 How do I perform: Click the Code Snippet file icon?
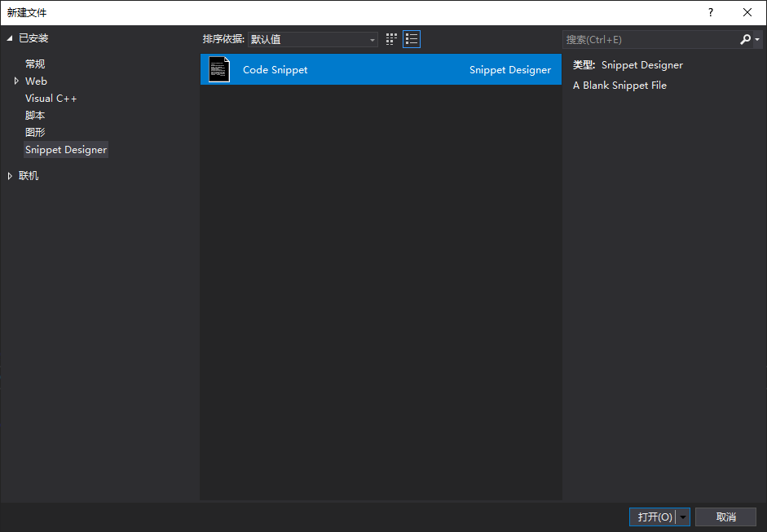tap(219, 69)
